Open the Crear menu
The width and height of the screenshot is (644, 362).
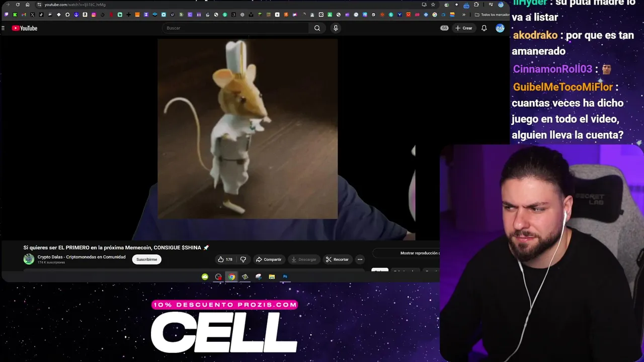pos(464,28)
